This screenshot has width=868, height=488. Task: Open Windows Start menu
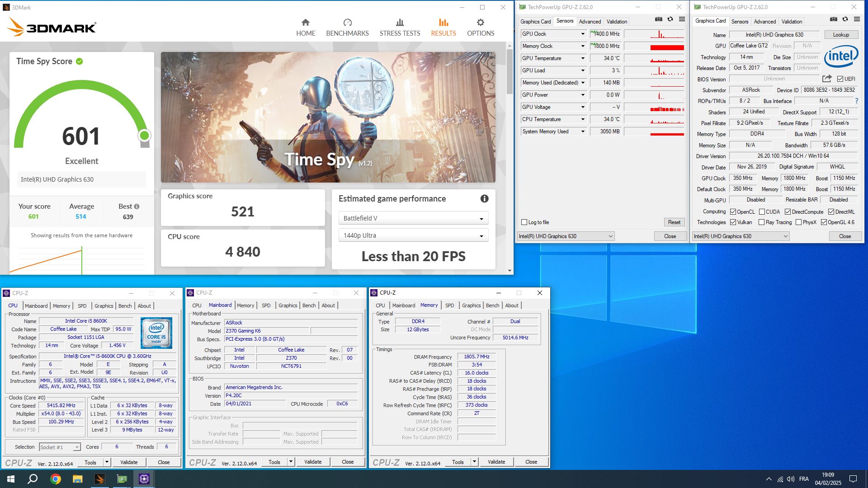[11, 479]
